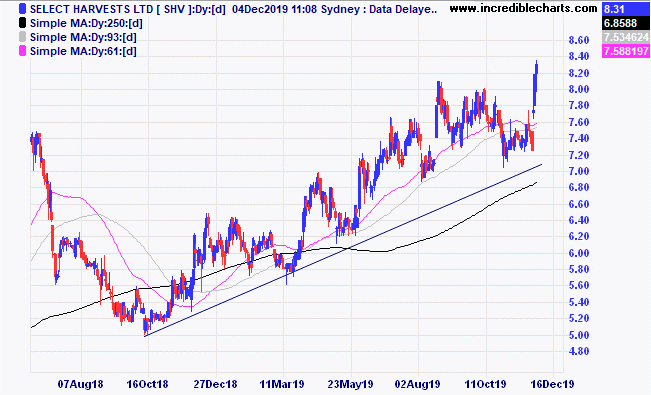Image resolution: width=651 pixels, height=395 pixels.
Task: Click the 7.00 price axis label
Action: (579, 171)
